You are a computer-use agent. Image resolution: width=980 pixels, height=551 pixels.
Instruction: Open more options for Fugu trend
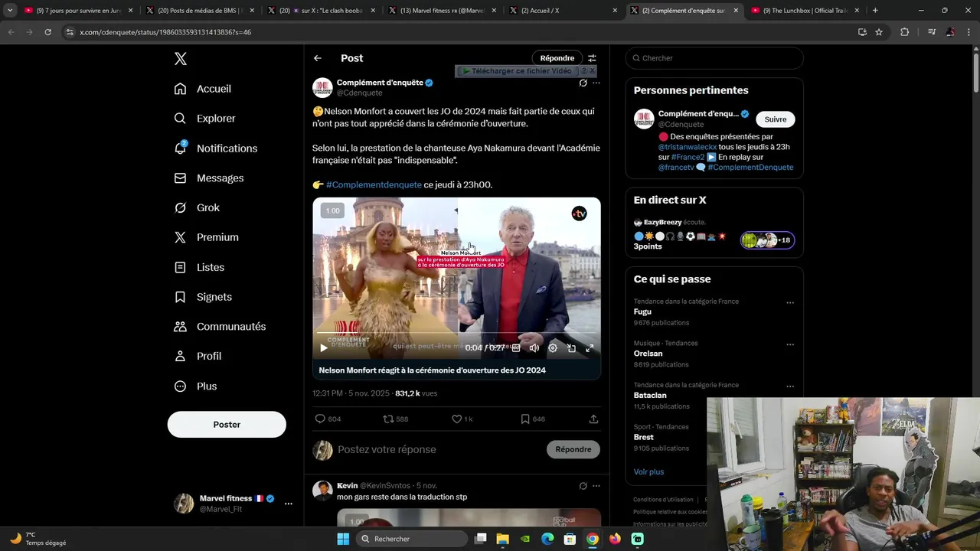790,302
